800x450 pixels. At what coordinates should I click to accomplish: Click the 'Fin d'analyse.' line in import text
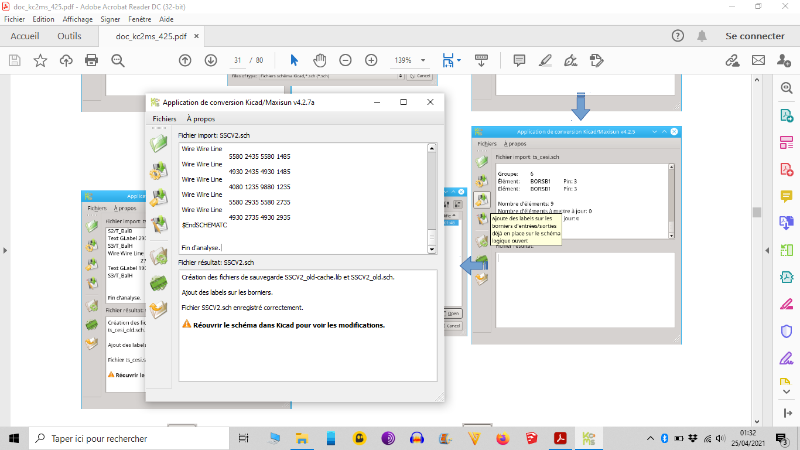coord(201,247)
